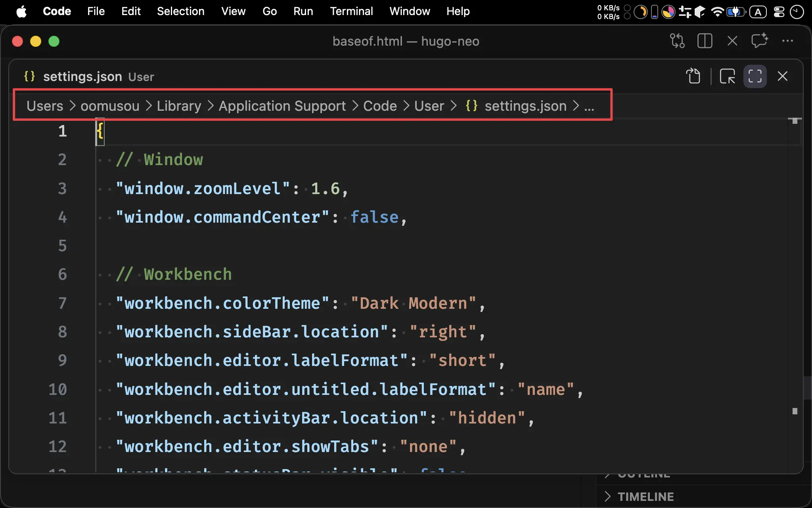Click the "// Window" comment
Screen dimensions: 812x508
point(159,160)
